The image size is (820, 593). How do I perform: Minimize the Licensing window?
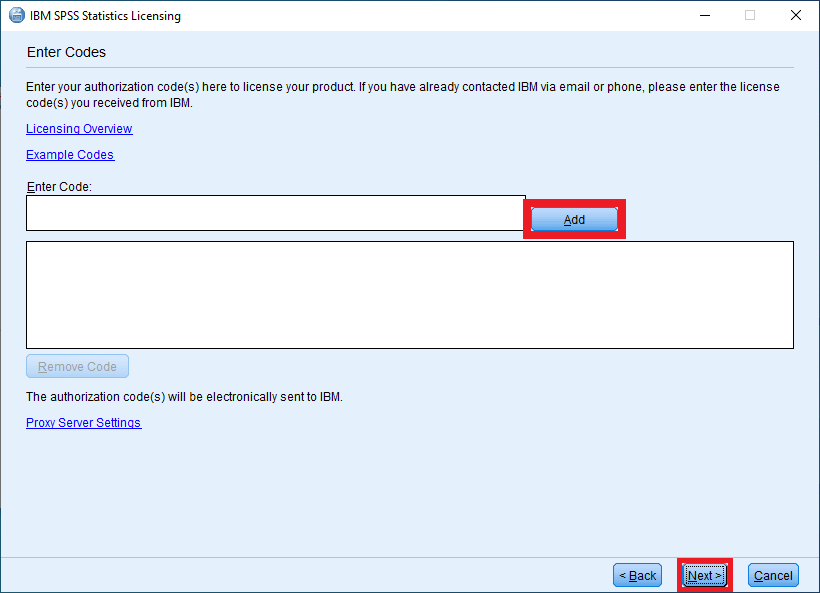[705, 15]
